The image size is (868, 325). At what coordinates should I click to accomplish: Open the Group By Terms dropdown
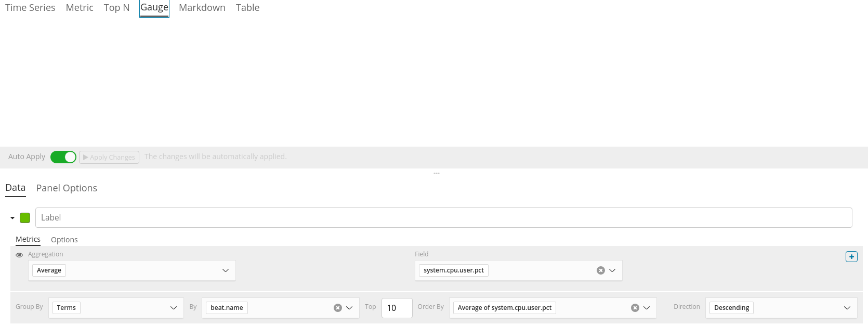(x=116, y=308)
